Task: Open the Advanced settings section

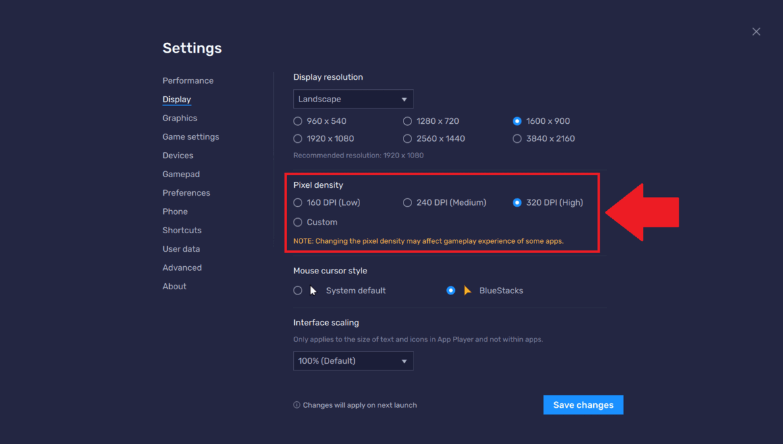Action: tap(182, 268)
